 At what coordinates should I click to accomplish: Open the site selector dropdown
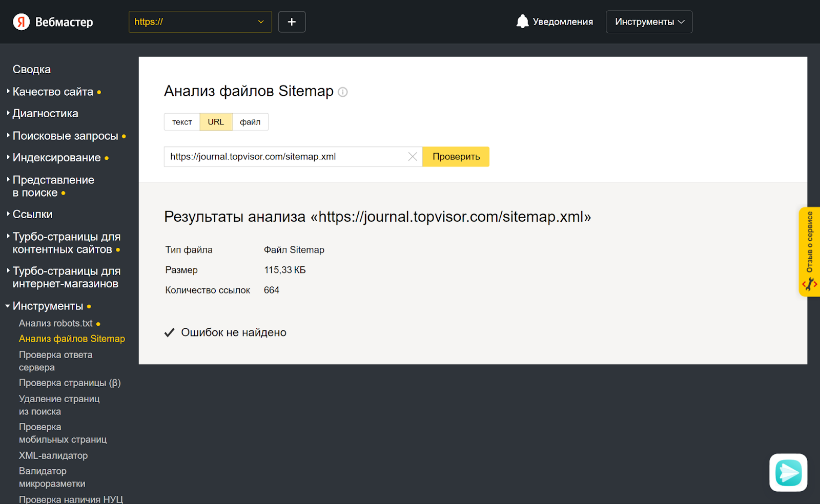coord(200,22)
